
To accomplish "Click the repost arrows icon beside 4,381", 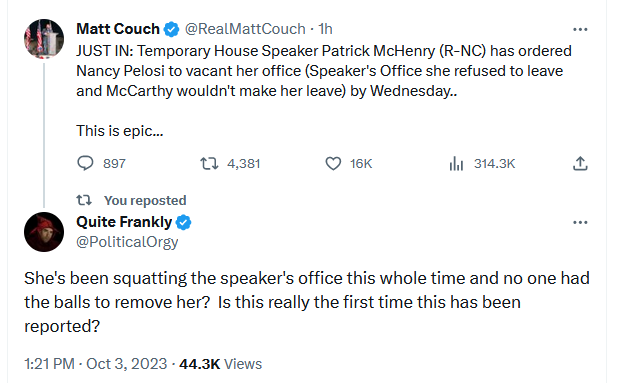I will (x=209, y=163).
